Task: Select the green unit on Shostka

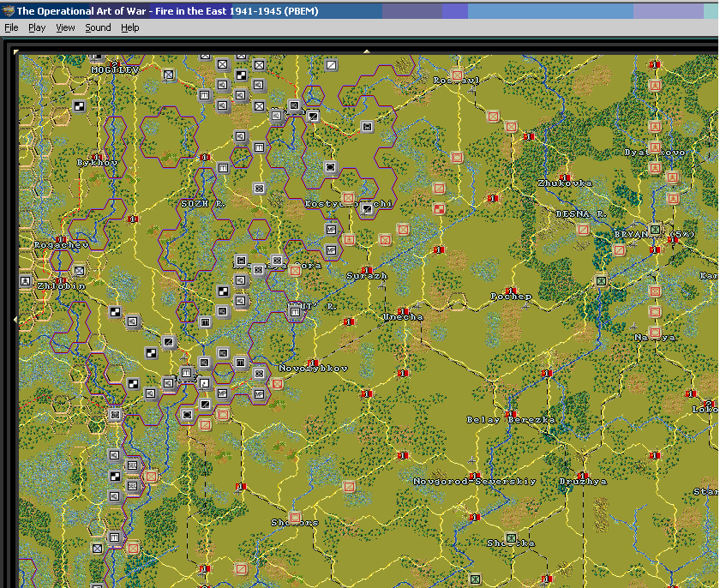Action: (511, 538)
